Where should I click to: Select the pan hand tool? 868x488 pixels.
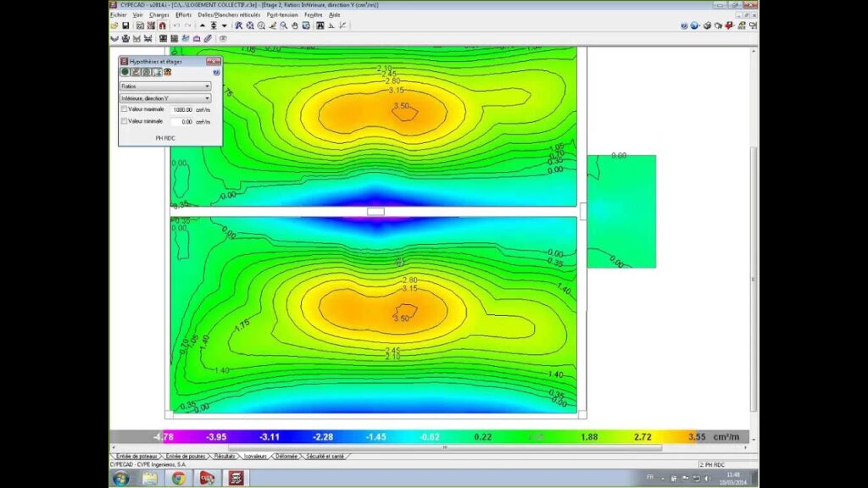[x=295, y=25]
